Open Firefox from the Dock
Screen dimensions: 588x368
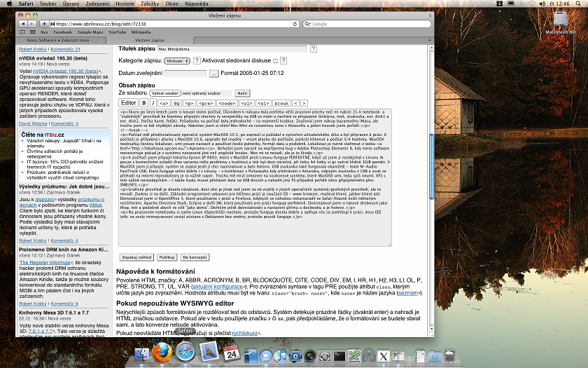[x=162, y=350]
